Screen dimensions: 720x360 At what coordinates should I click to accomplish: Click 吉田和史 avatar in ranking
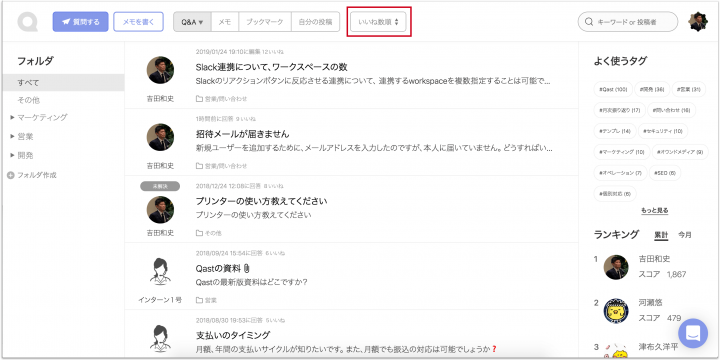[616, 267]
